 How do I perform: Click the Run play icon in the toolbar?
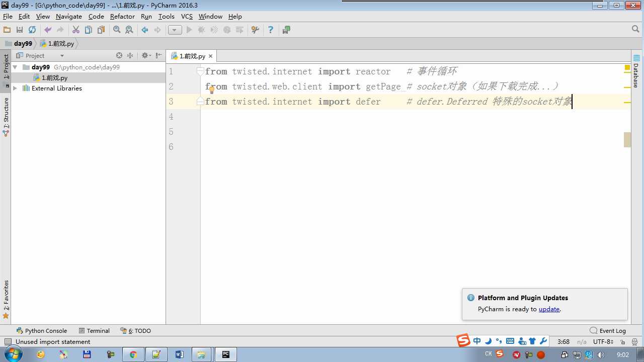(x=189, y=30)
